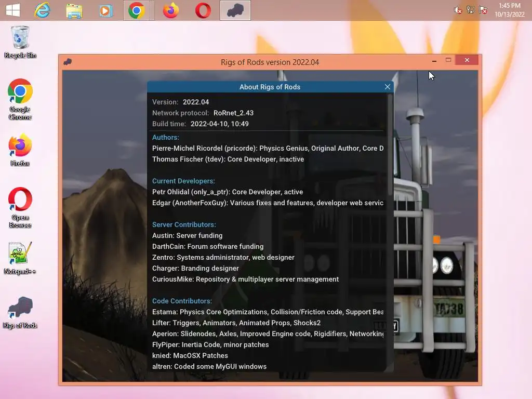Screen dimensions: 532x399
Task: Open File Explorer from the taskbar
Action: [74, 10]
